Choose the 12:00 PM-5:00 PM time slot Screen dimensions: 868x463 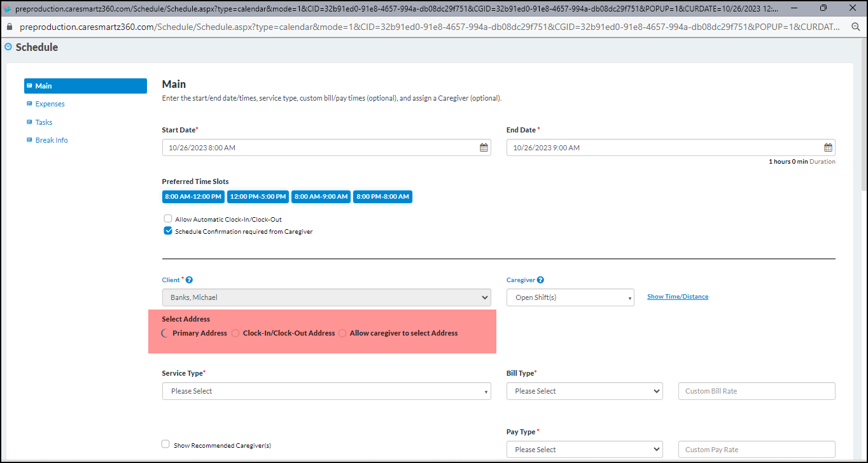258,197
